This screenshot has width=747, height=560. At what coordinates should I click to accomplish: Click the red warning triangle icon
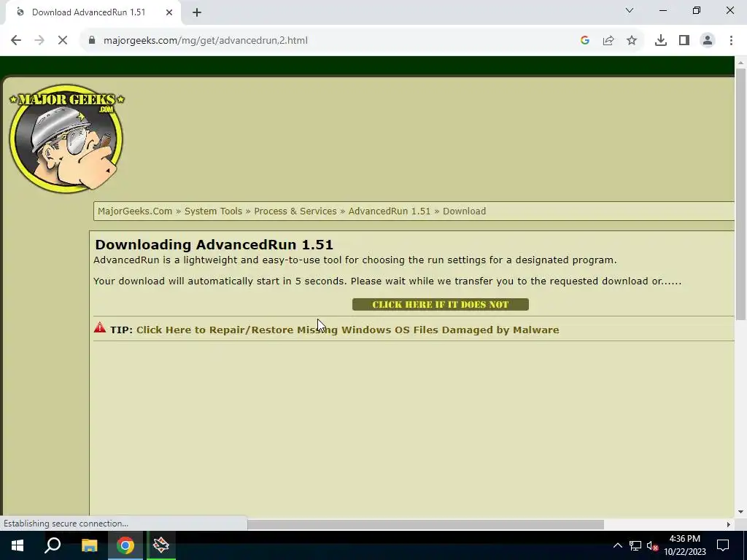click(x=99, y=327)
